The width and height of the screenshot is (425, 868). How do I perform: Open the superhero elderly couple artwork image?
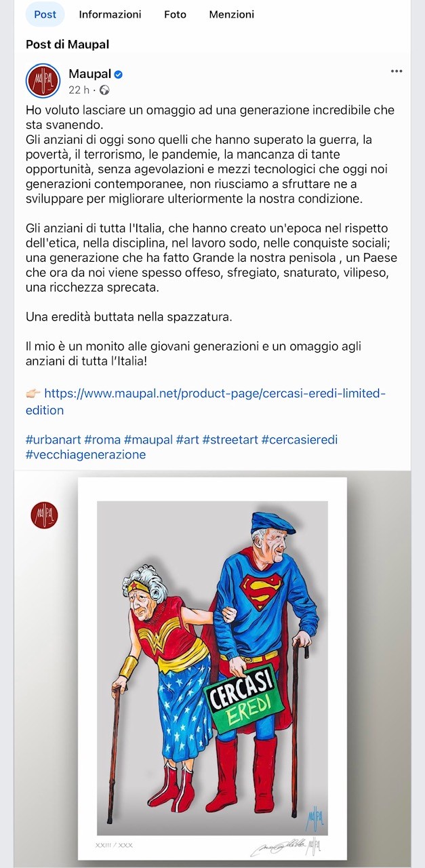click(212, 669)
